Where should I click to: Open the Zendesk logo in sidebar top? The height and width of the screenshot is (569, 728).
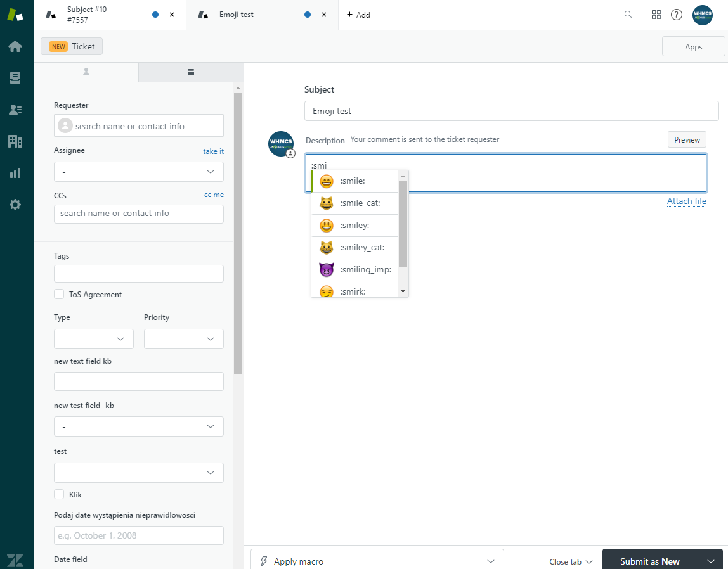15,15
